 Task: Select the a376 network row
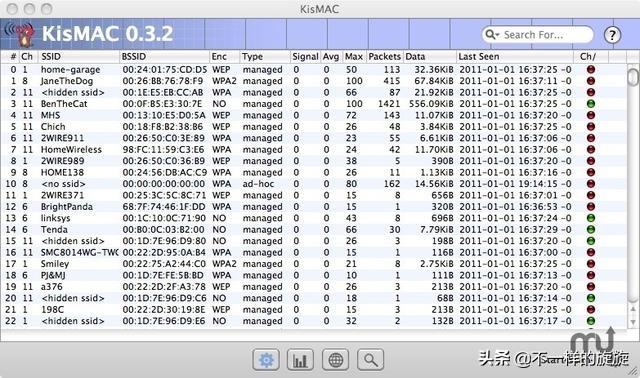pos(313,287)
